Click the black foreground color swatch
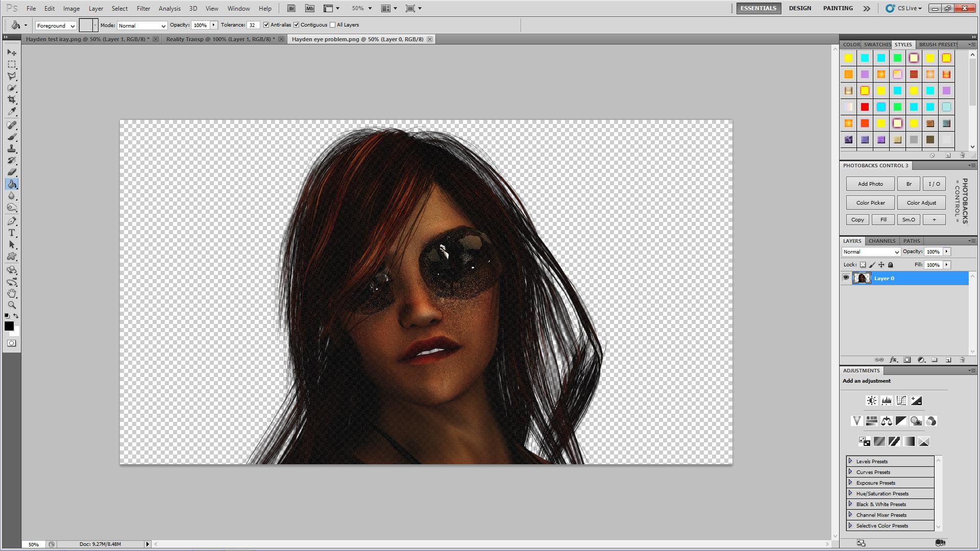980x551 pixels. [x=8, y=325]
